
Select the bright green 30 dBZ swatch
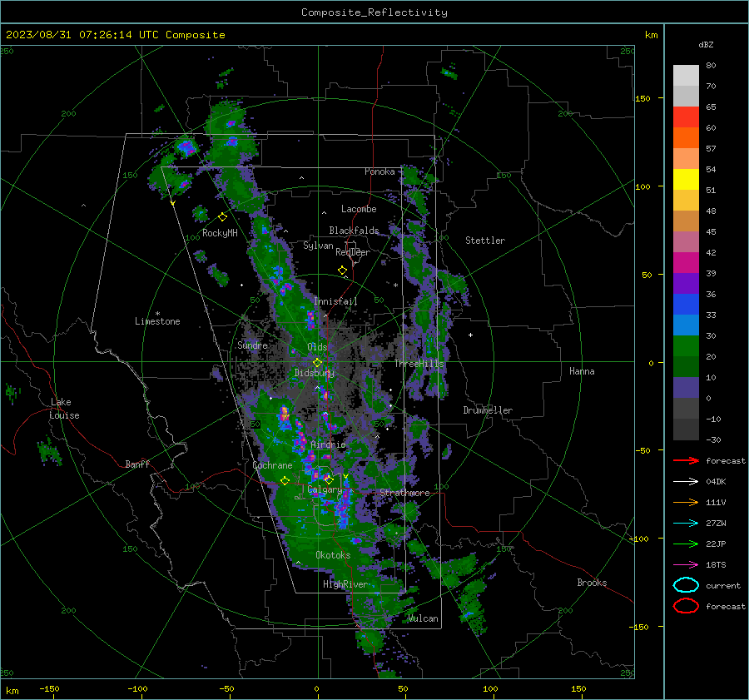[x=686, y=346]
